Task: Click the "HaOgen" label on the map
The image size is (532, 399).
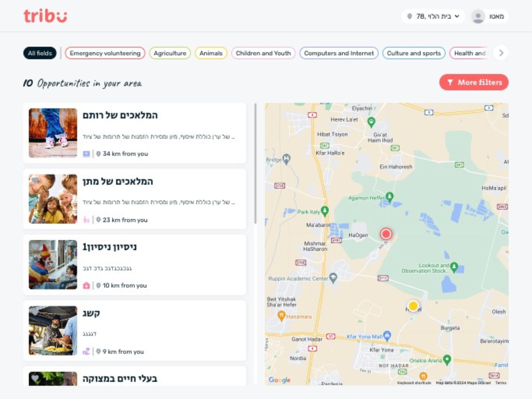Action: pos(358,235)
